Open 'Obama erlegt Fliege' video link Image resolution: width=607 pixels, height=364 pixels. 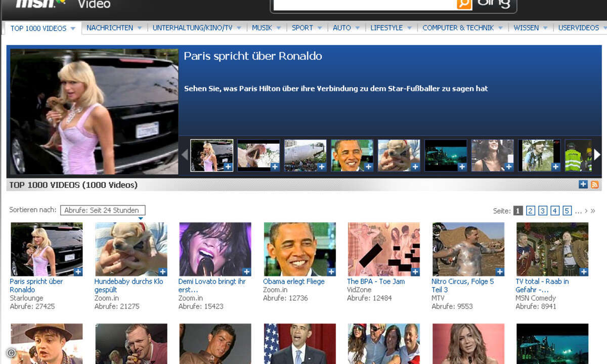[x=294, y=282]
